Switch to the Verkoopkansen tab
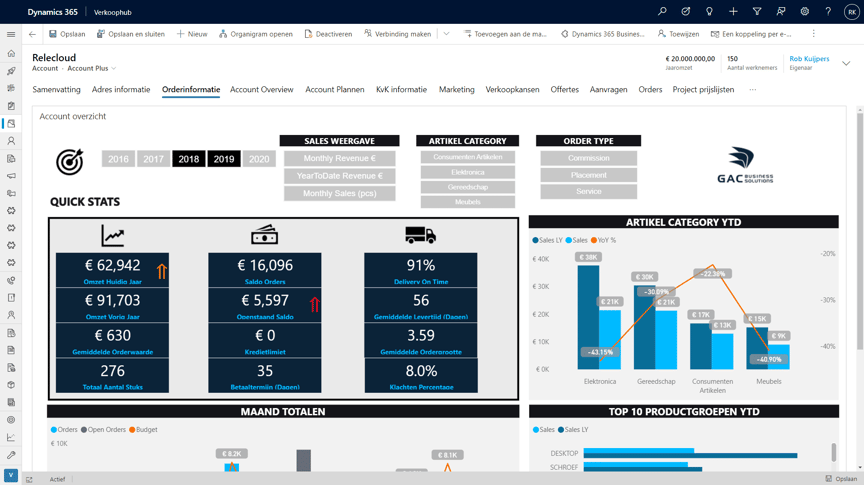The width and height of the screenshot is (864, 485). tap(512, 89)
